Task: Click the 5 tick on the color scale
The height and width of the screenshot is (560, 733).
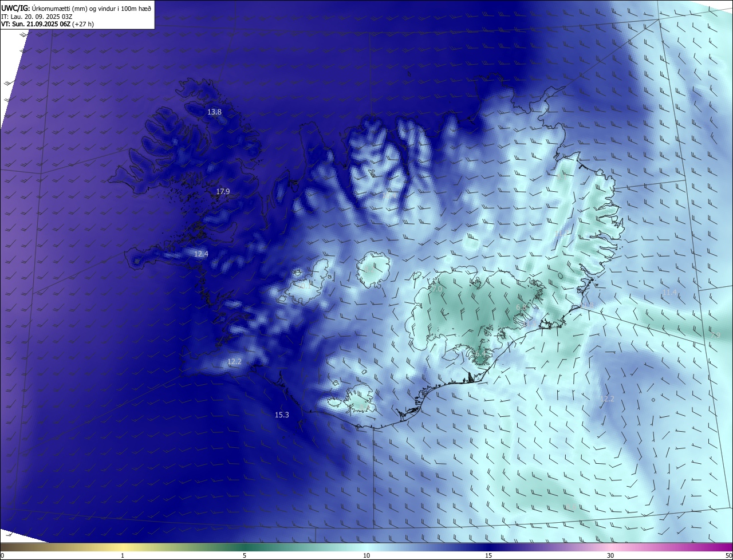Action: [245, 555]
